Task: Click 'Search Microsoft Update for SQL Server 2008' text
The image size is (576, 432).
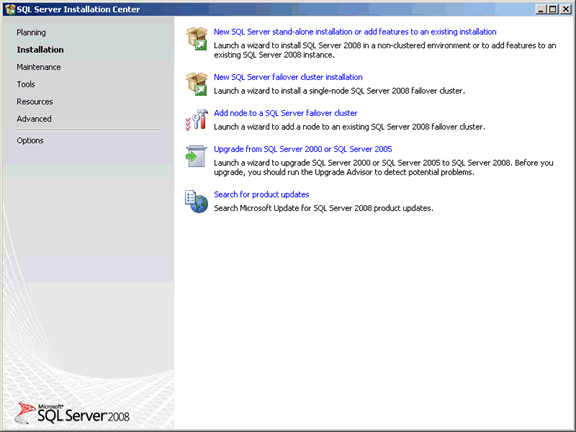Action: [x=324, y=208]
